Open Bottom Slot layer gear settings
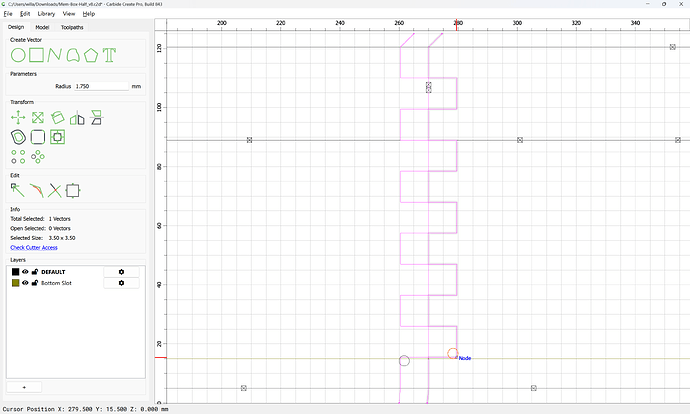 [x=121, y=283]
